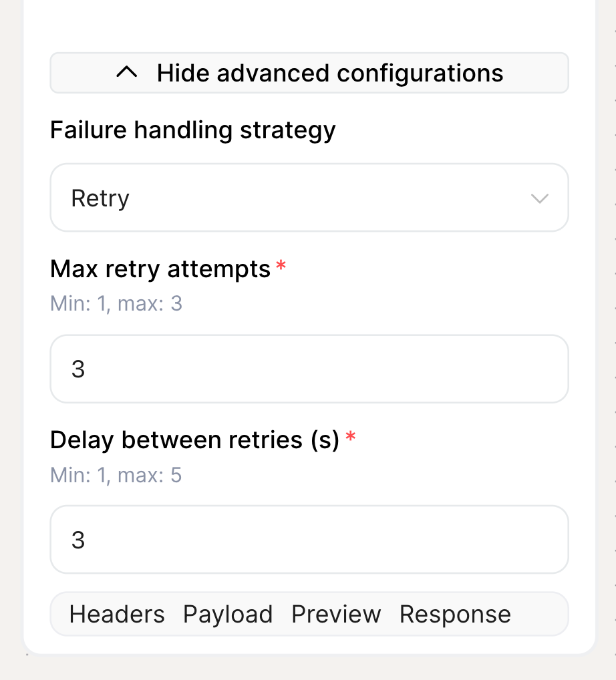The width and height of the screenshot is (616, 680).
Task: Click the Failure handling strategy label
Action: [x=193, y=130]
